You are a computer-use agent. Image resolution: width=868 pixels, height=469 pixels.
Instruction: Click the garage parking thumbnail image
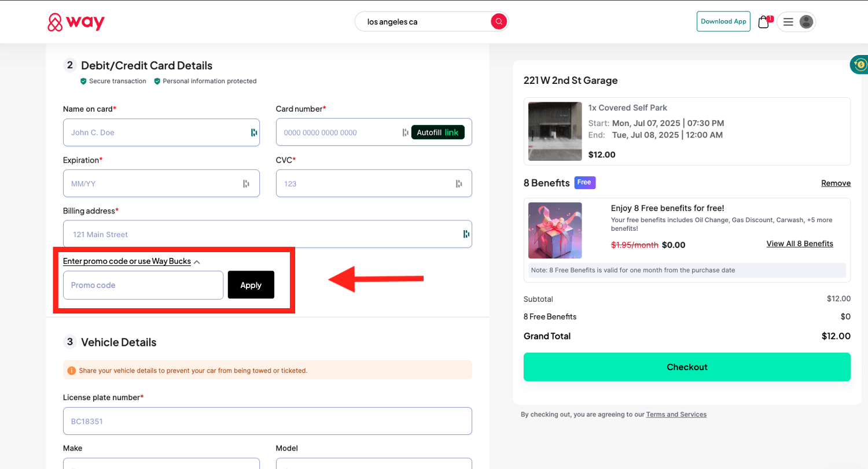pyautogui.click(x=555, y=131)
